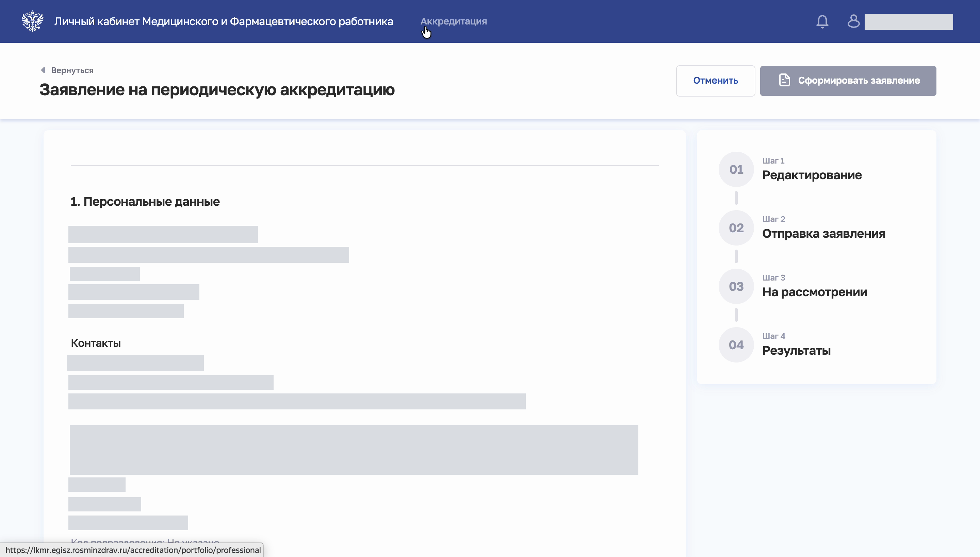Click the 1. Персональные данные heading

point(145,202)
